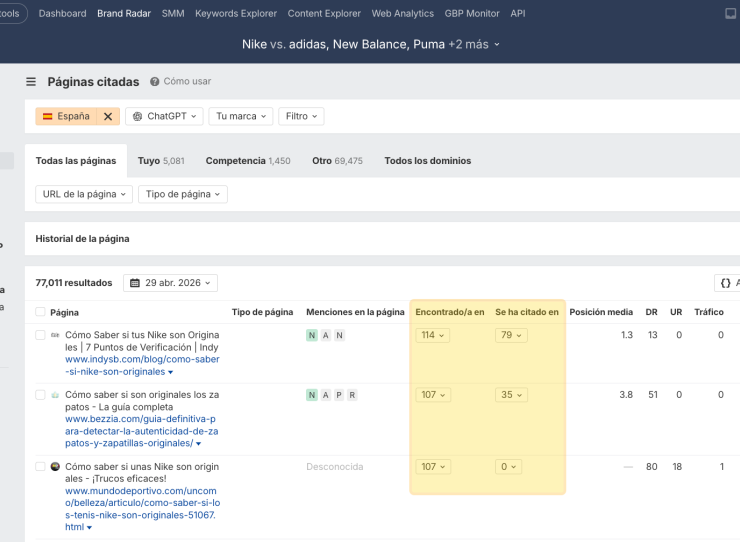Open Brand Radar in top navigation
The height and width of the screenshot is (542, 740).
(124, 14)
